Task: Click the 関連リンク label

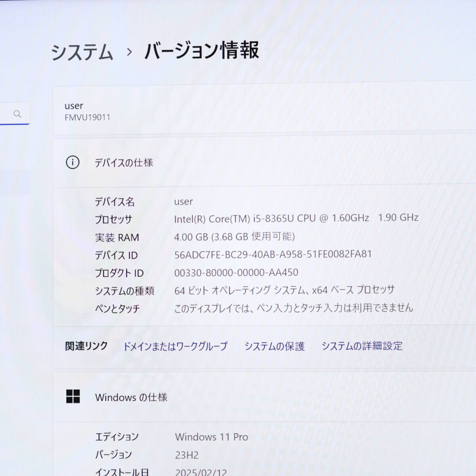Action: coord(86,346)
